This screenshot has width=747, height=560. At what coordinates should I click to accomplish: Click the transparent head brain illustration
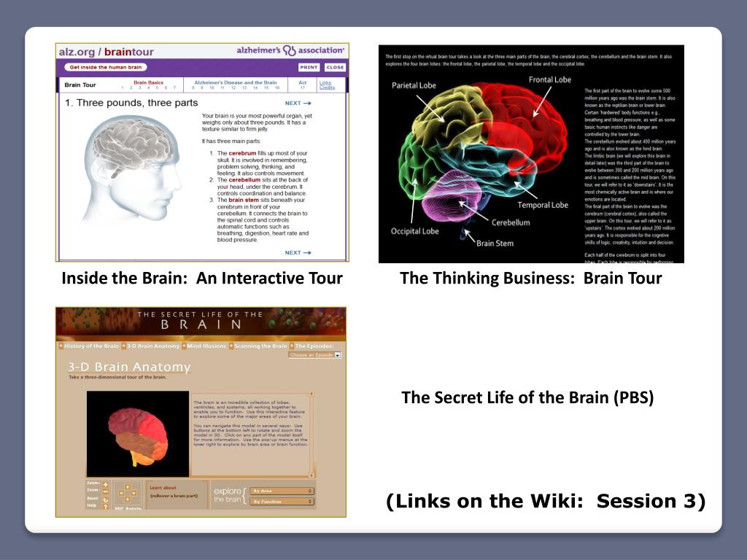point(133,169)
